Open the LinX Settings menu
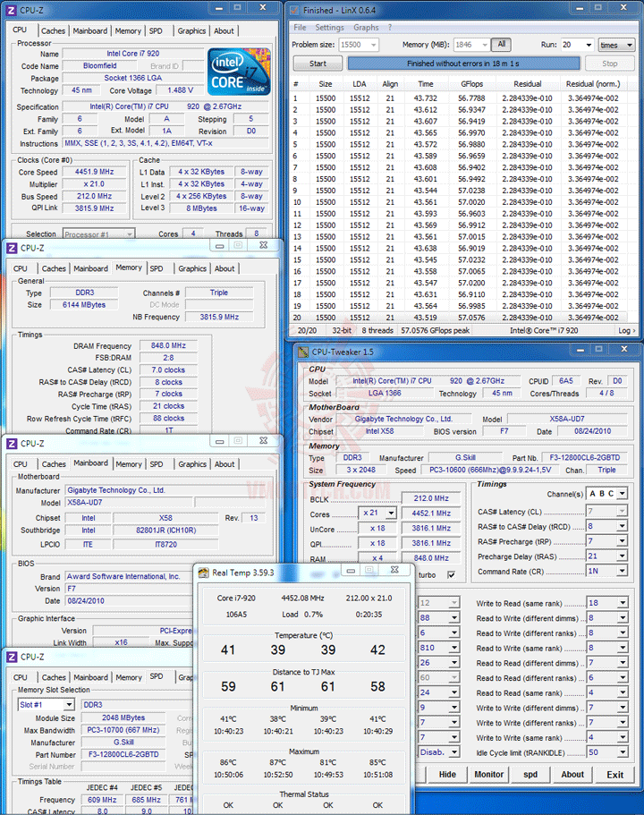 (x=329, y=28)
